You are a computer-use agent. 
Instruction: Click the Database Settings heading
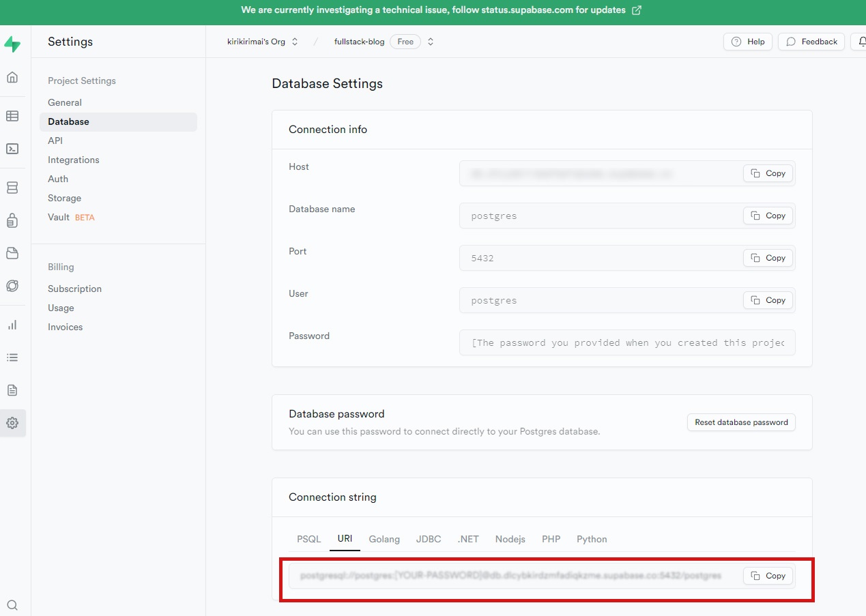(x=328, y=84)
